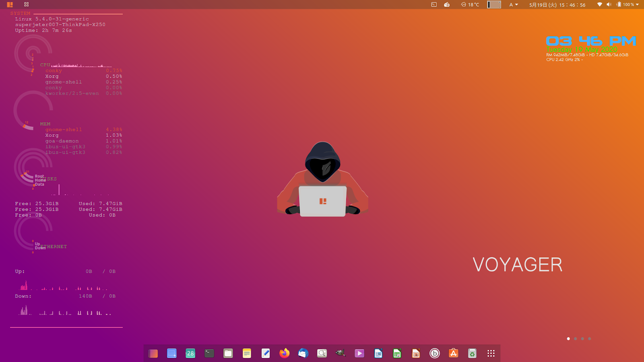
Task: Click the MEM section label
Action: point(45,124)
